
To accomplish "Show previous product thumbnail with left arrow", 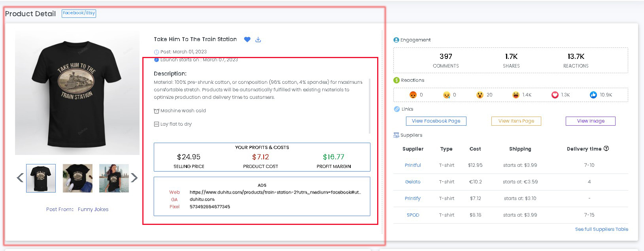I will coord(20,178).
